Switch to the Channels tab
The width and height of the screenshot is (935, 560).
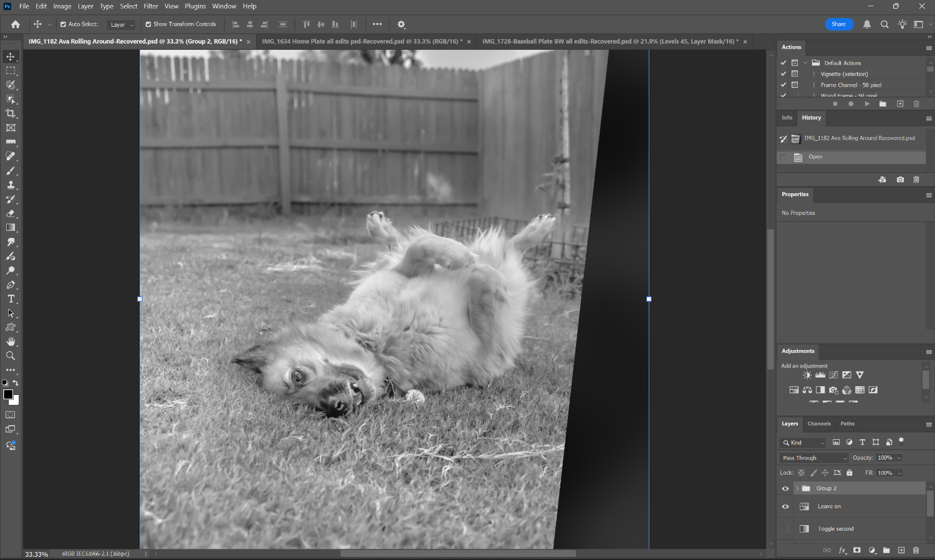click(819, 424)
